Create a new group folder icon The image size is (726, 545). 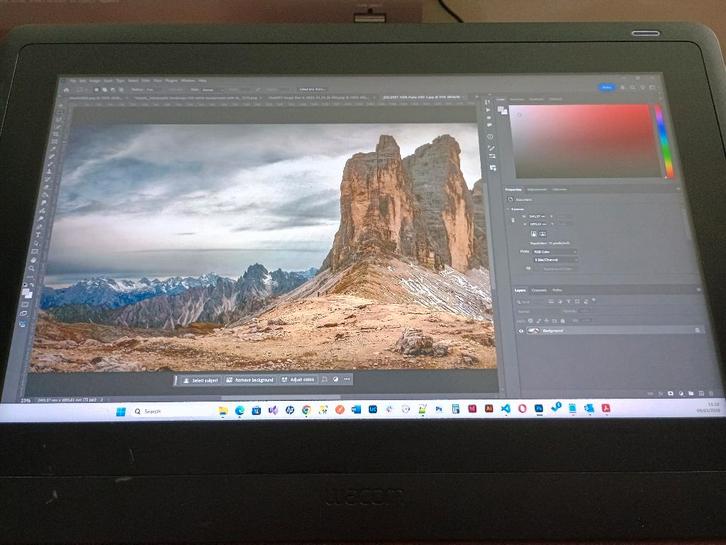(x=691, y=394)
